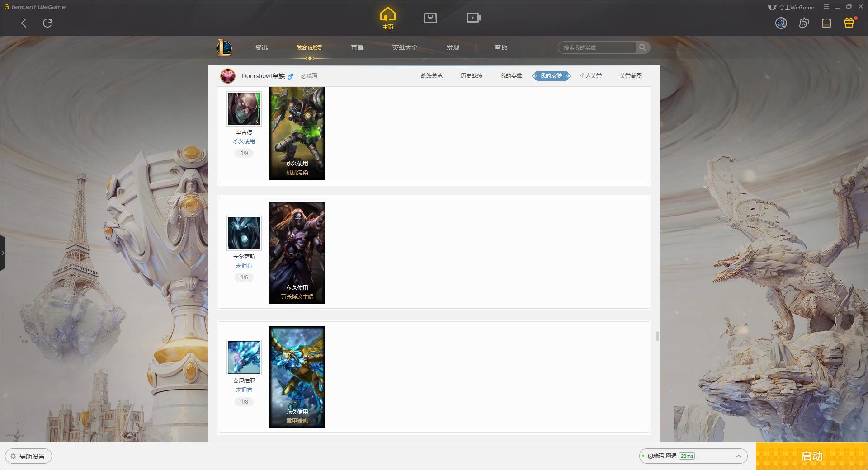Image resolution: width=868 pixels, height=470 pixels.
Task: Switch to the 直播 tab
Action: [357, 47]
